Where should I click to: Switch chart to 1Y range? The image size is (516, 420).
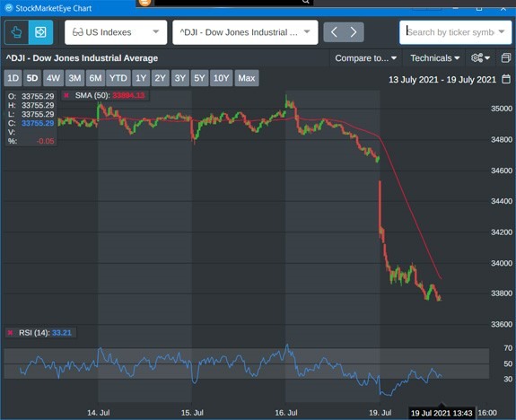(141, 78)
